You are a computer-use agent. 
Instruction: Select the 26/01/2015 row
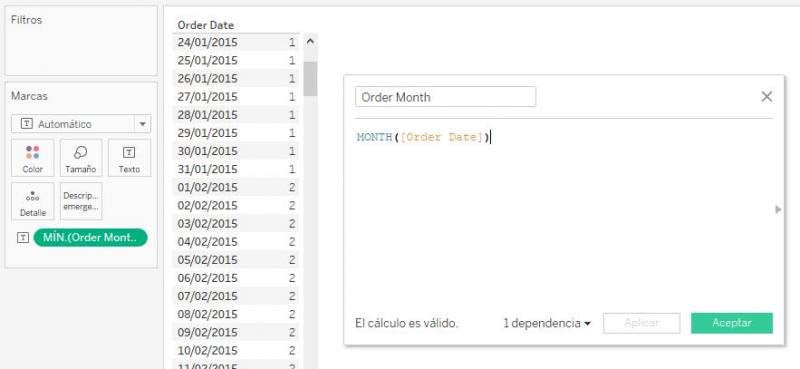tap(236, 79)
